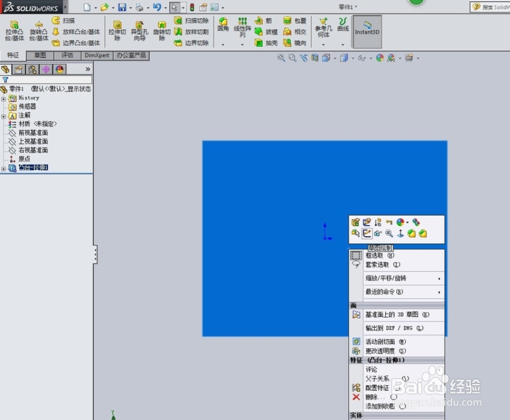Switch to the 草图 ribbon tab
510x420 pixels.
pos(38,55)
